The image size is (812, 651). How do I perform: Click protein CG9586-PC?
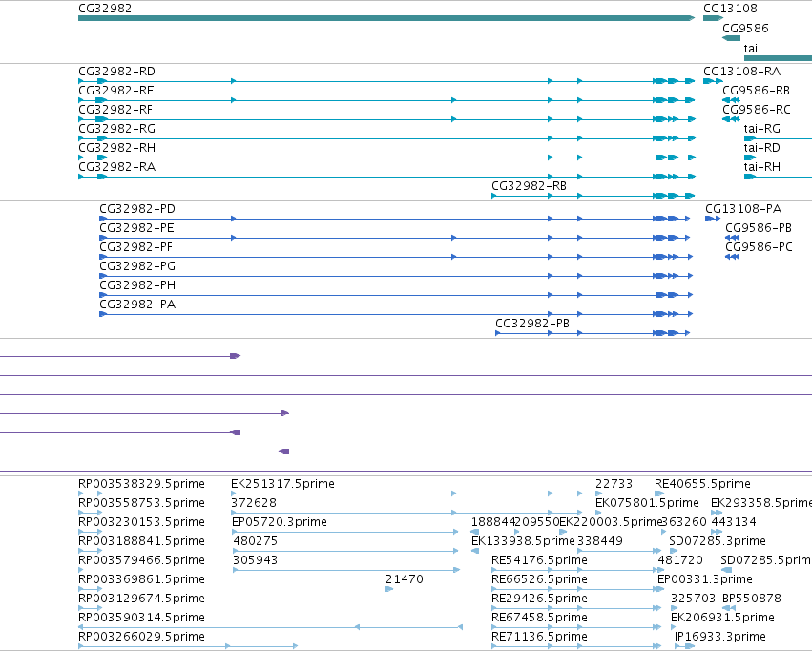click(732, 257)
